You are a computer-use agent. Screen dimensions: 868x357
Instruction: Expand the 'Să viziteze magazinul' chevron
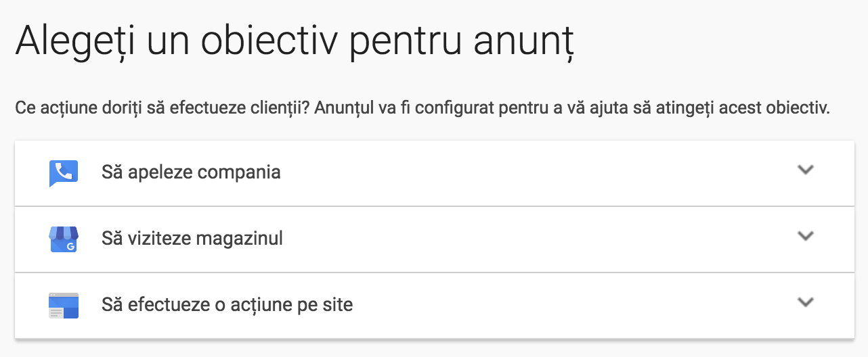805,236
